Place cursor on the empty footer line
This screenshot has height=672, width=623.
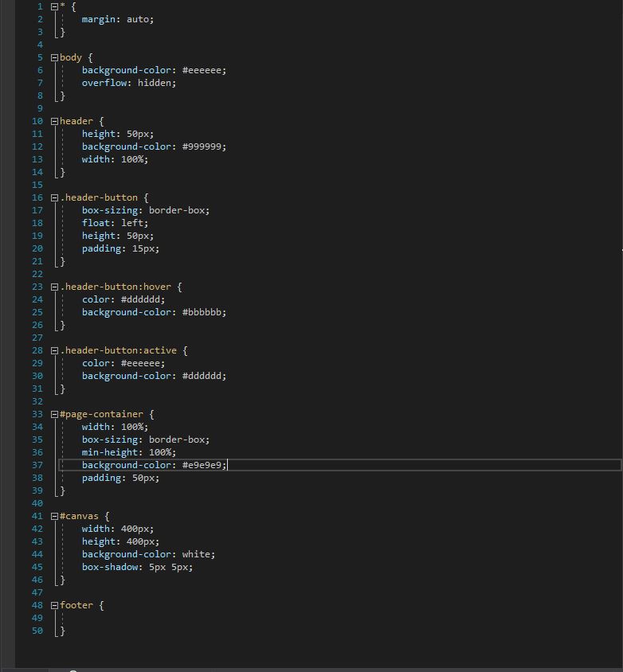click(x=339, y=618)
